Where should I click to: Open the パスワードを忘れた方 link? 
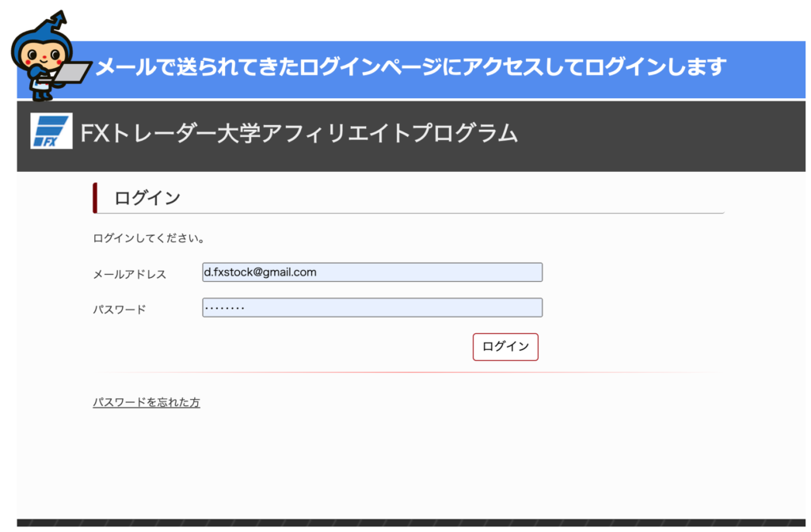tap(147, 402)
